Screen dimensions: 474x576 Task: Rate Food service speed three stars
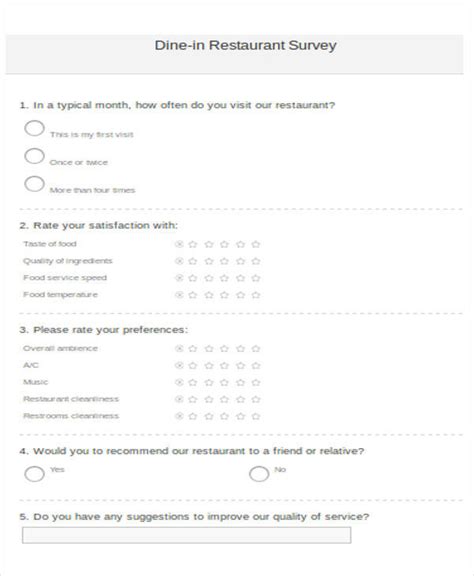coord(225,278)
